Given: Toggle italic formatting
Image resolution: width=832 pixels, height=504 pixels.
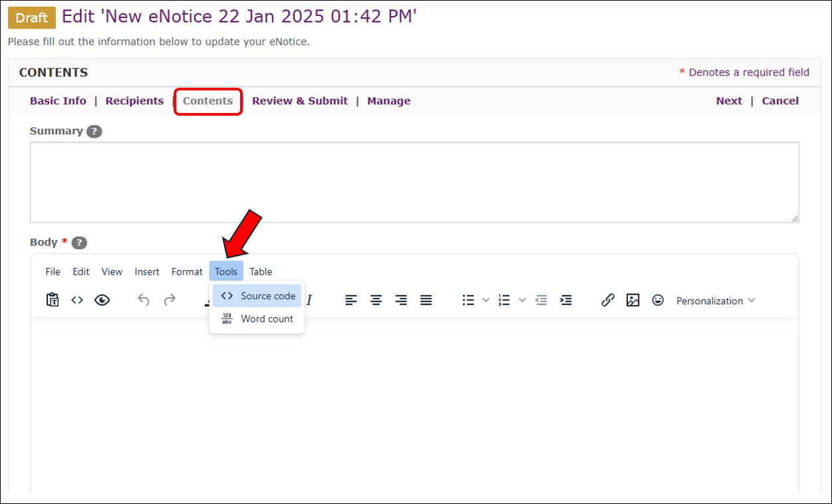Looking at the screenshot, I should point(309,301).
